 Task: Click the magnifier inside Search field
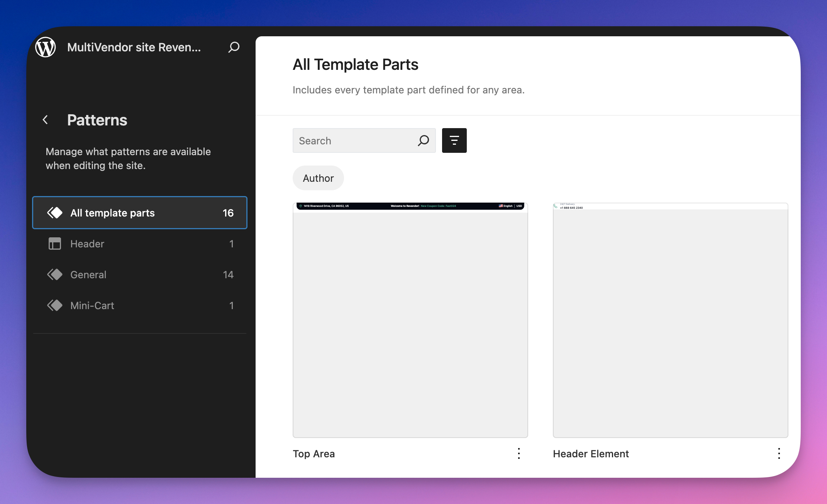click(423, 140)
